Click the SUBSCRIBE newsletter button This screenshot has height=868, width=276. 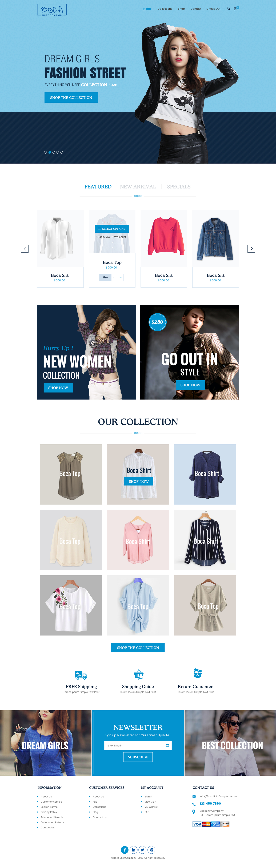pyautogui.click(x=138, y=757)
